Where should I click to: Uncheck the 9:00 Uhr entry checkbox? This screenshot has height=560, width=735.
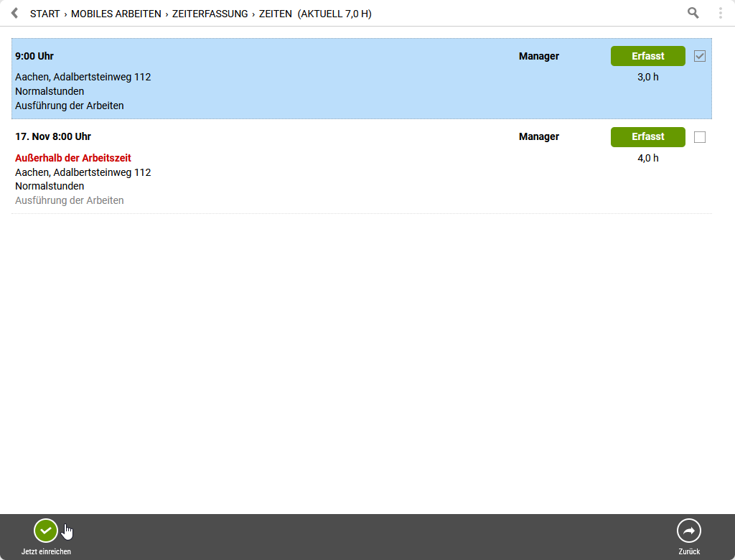click(700, 56)
